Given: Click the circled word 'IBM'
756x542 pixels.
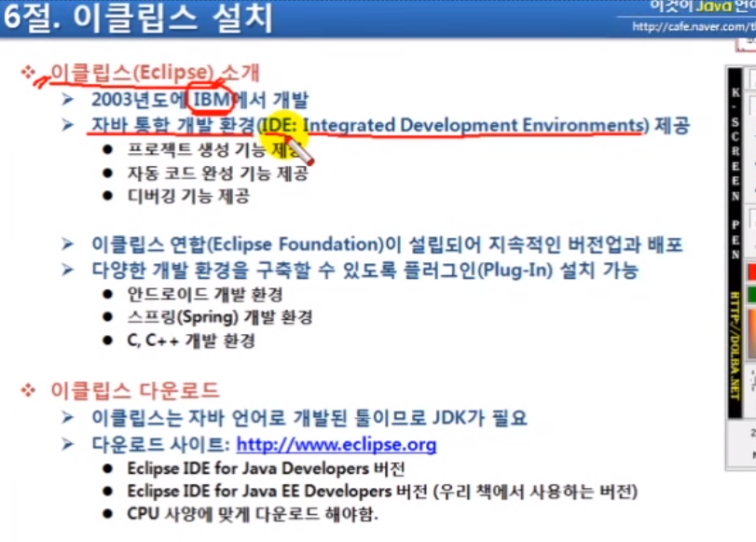Looking at the screenshot, I should 212,100.
